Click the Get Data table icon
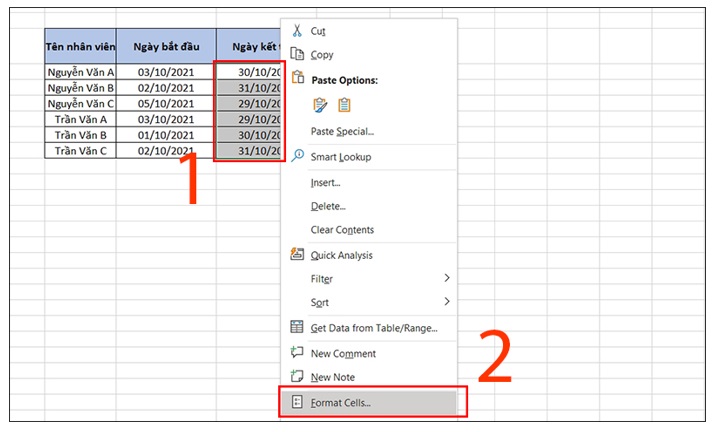Screen dimensions: 722x432 [297, 328]
